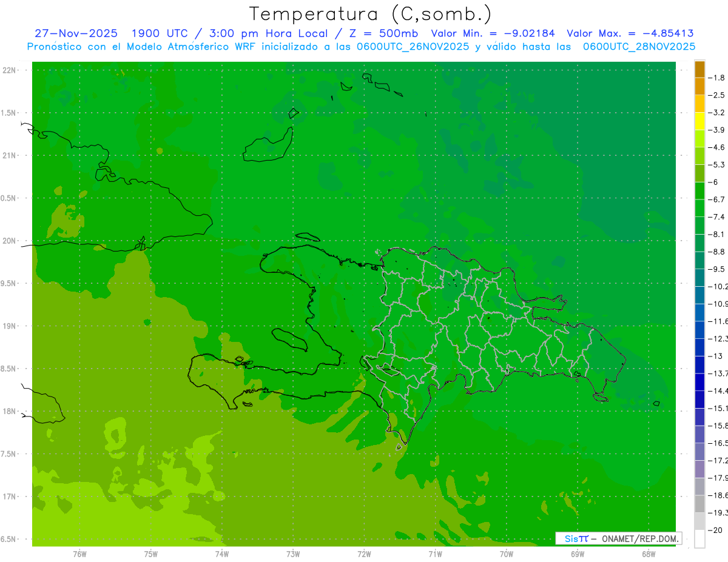The image size is (728, 562).
Task: Click the 'Sis - ONAMET/REP.DOM.' credit box
Action: pyautogui.click(x=619, y=538)
